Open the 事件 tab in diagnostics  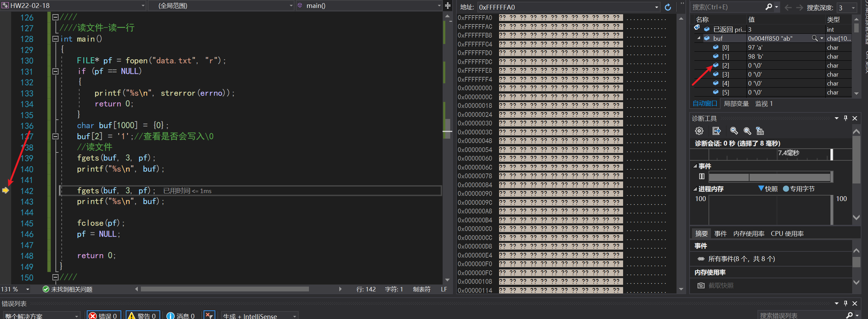click(720, 233)
